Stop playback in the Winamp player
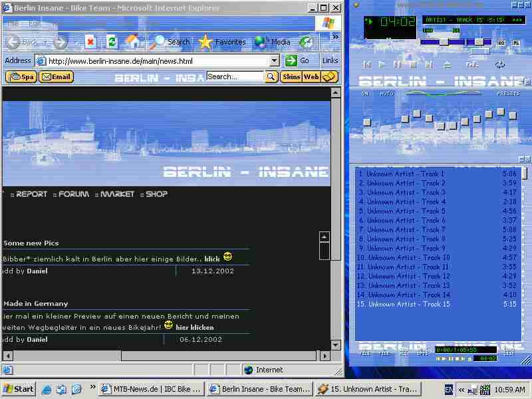This screenshot has height=399, width=532. [413, 65]
